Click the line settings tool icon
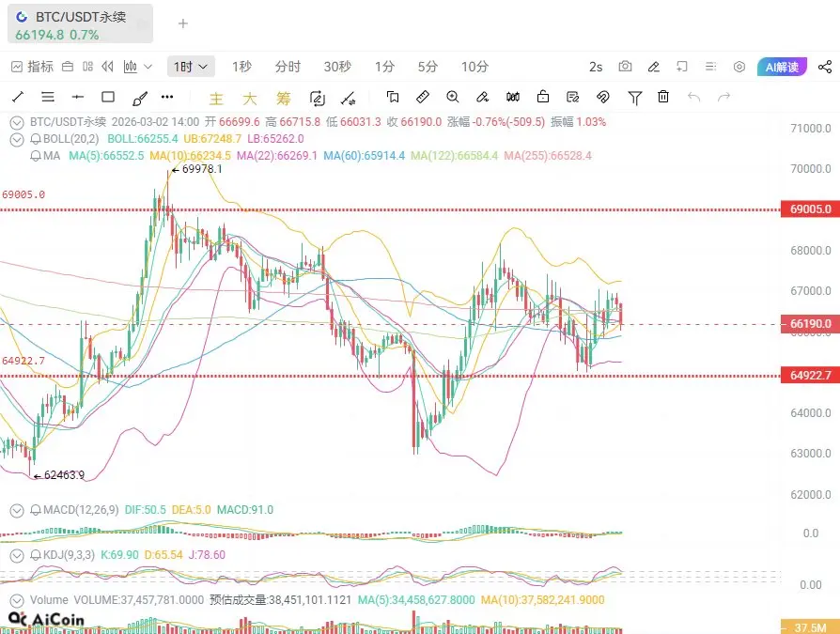 [349, 98]
